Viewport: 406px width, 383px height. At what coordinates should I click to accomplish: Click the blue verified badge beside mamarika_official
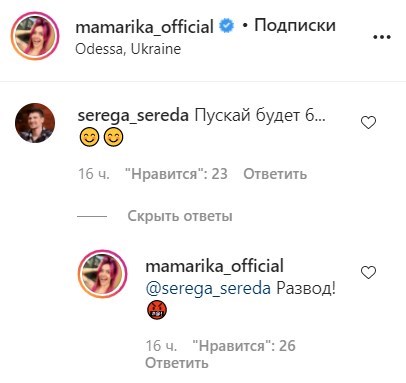pos(227,26)
